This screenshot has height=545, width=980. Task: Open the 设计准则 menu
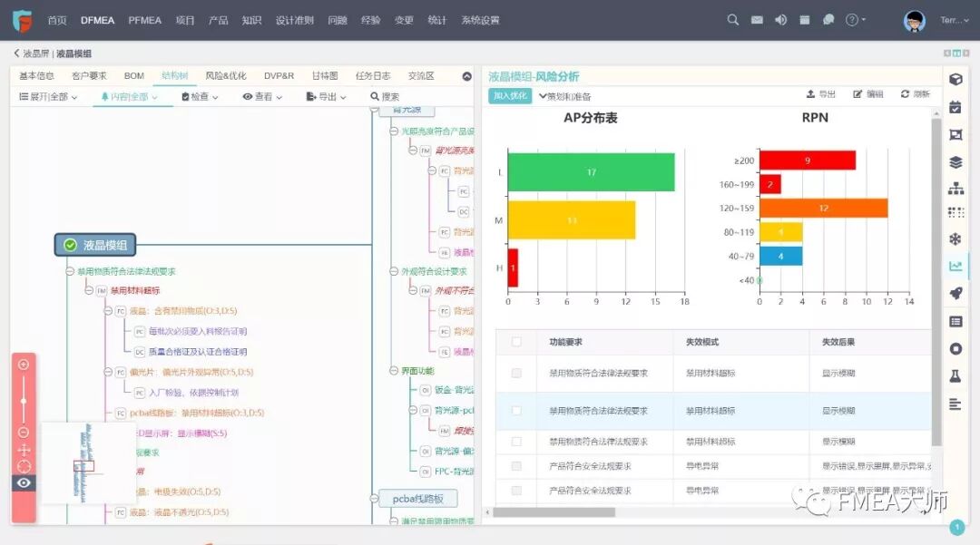294,20
